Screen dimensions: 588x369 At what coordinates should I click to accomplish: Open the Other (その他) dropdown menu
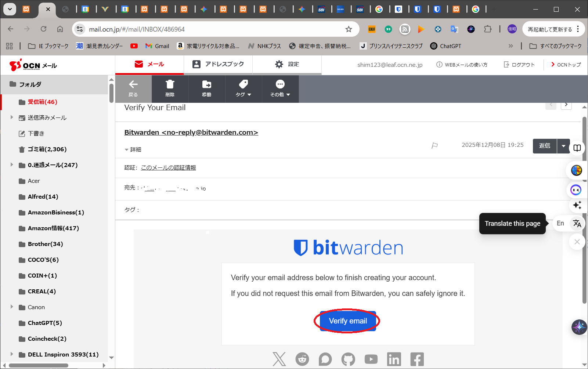point(280,88)
